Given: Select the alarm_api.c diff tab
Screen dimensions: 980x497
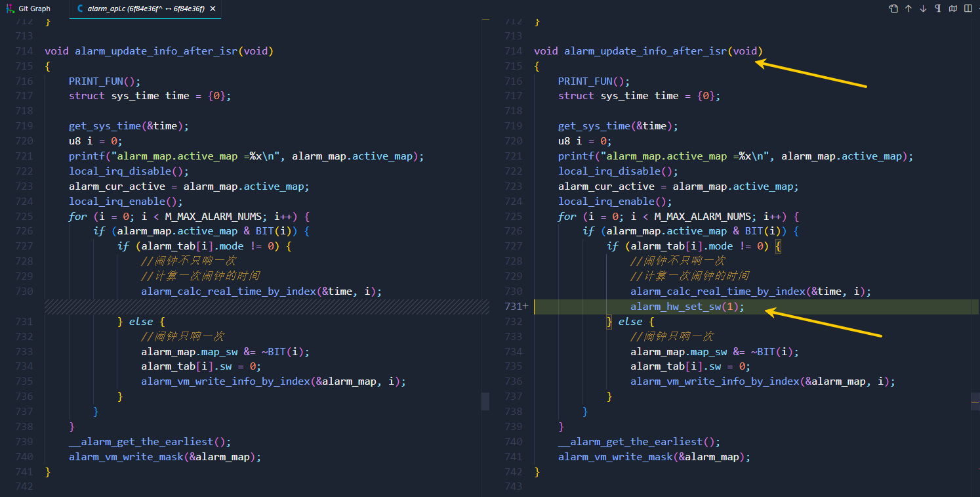Looking at the screenshot, I should (145, 9).
